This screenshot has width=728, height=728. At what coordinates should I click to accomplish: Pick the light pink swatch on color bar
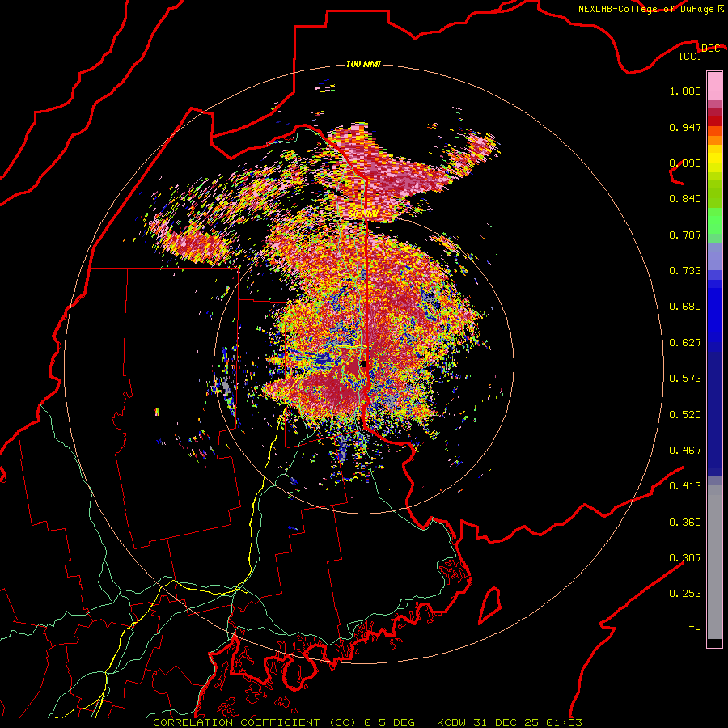click(714, 86)
